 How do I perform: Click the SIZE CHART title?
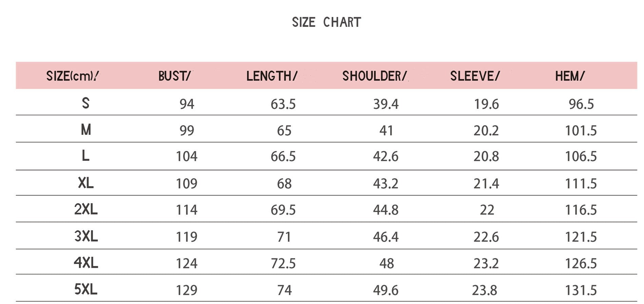[327, 22]
